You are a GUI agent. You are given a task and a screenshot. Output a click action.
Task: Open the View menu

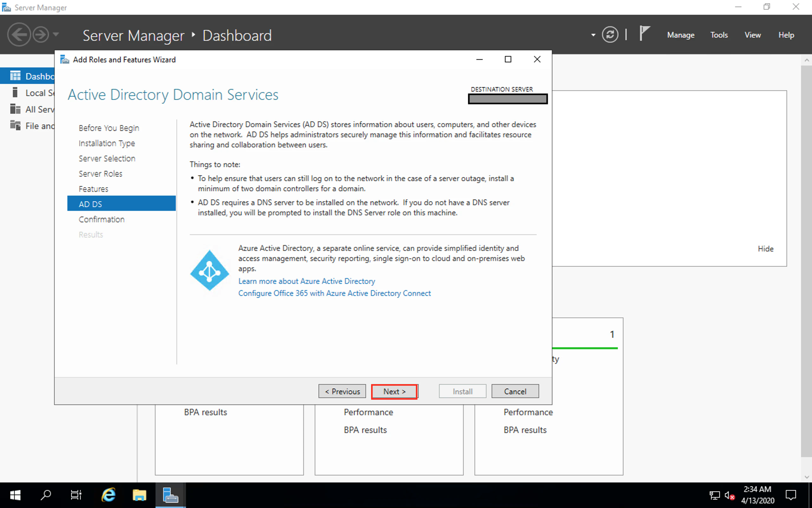click(x=753, y=35)
